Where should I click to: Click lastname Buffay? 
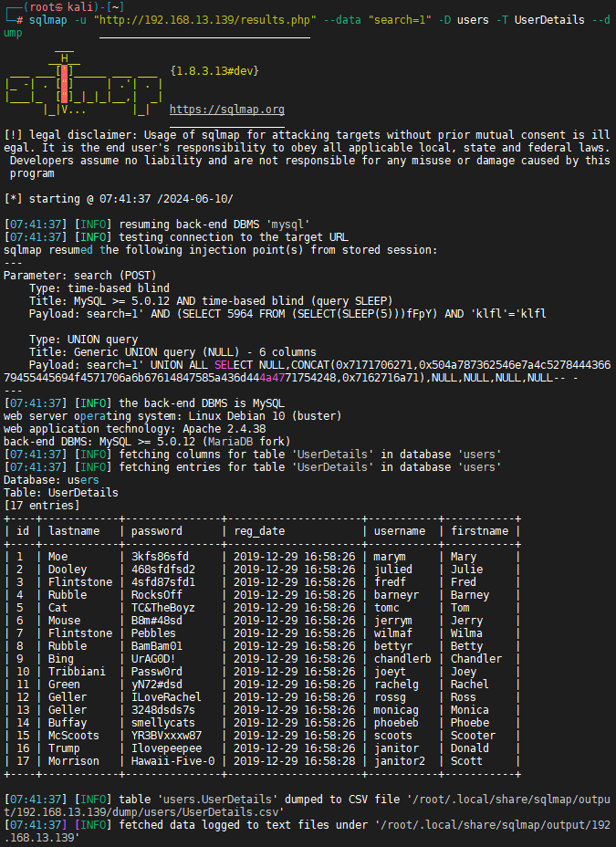(68, 723)
